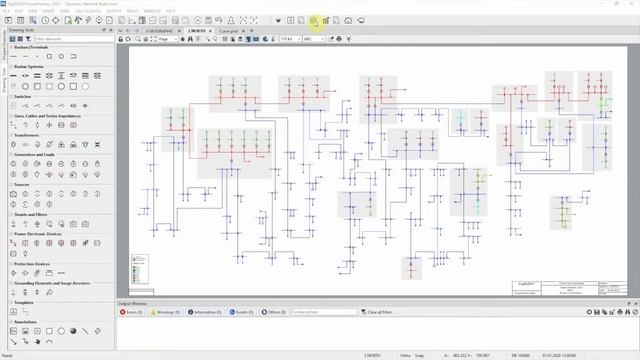640x360 pixels.
Task: Select the first transformer symbol tool
Action: [x=13, y=144]
